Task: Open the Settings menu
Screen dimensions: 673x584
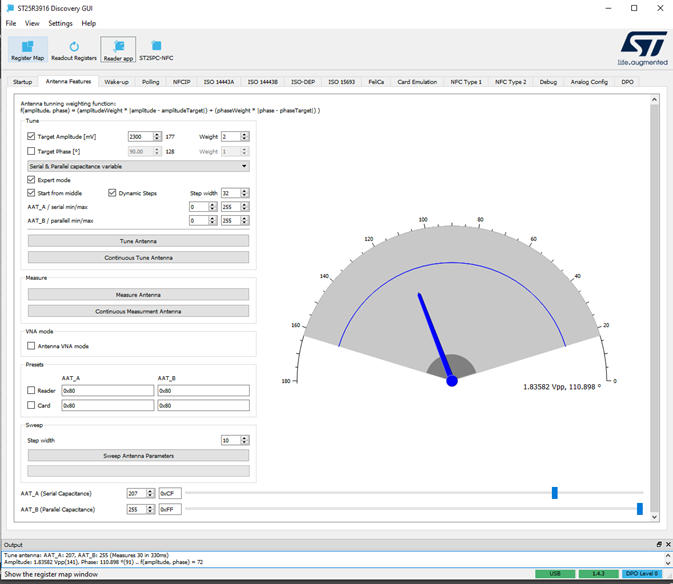Action: 60,23
